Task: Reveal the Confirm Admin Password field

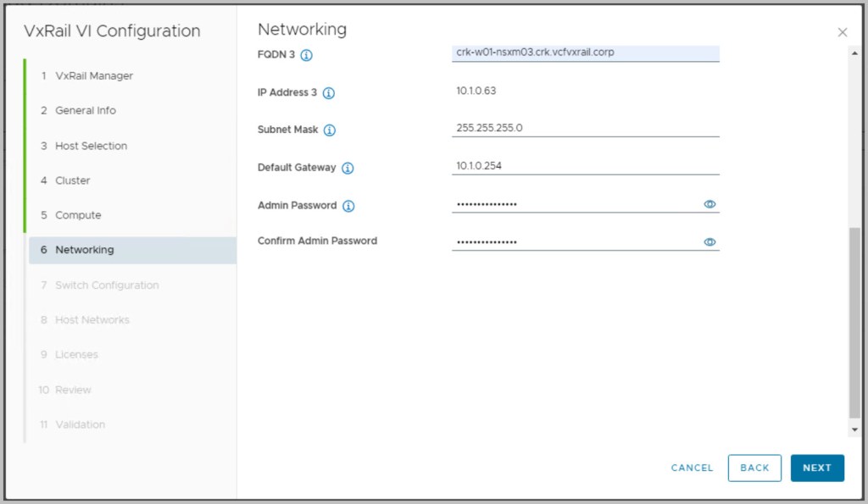Action: pyautogui.click(x=709, y=242)
